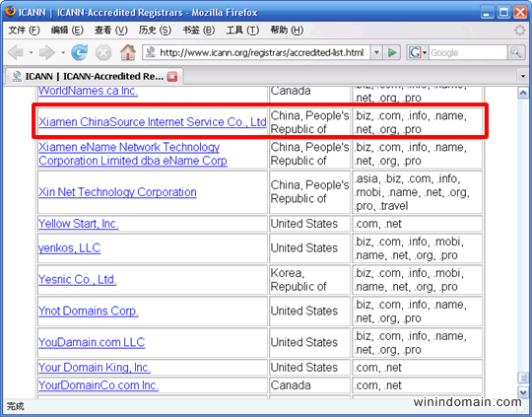This screenshot has width=532, height=417.
Task: Open the 书签 (B) menu
Action: coord(198,31)
